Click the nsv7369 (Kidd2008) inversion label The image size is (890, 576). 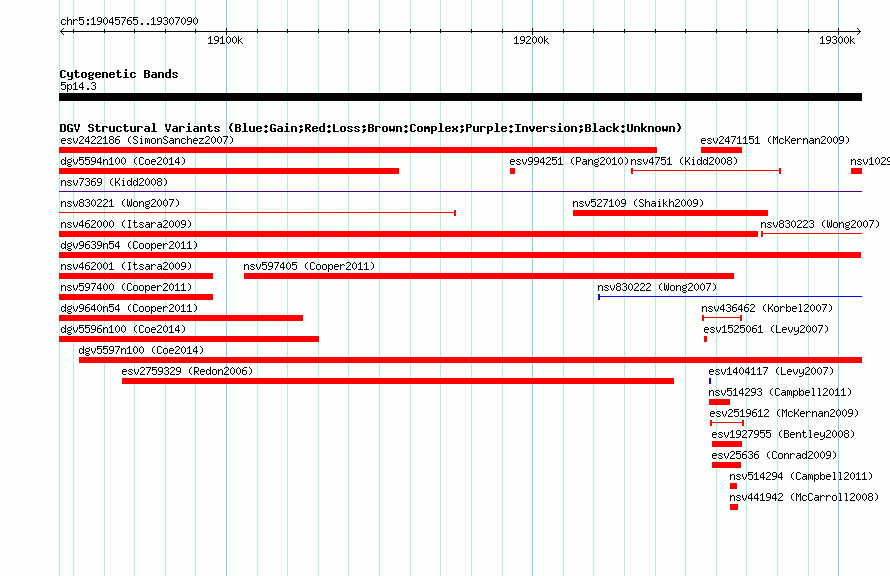click(x=114, y=182)
